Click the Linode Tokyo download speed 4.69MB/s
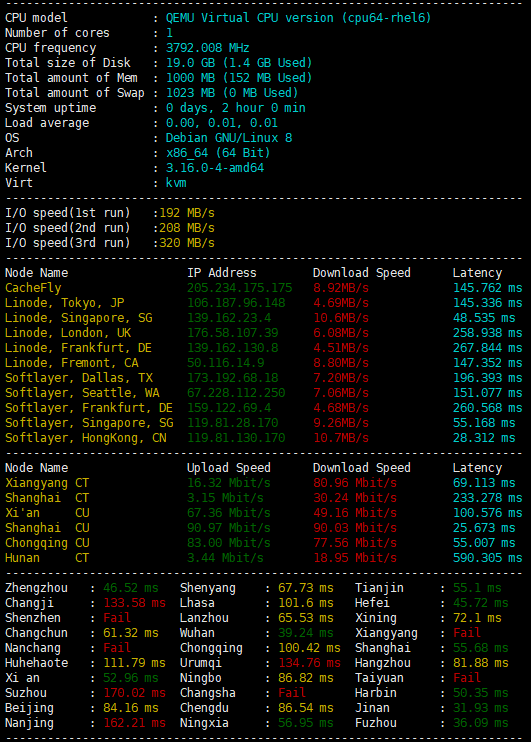 tap(341, 303)
